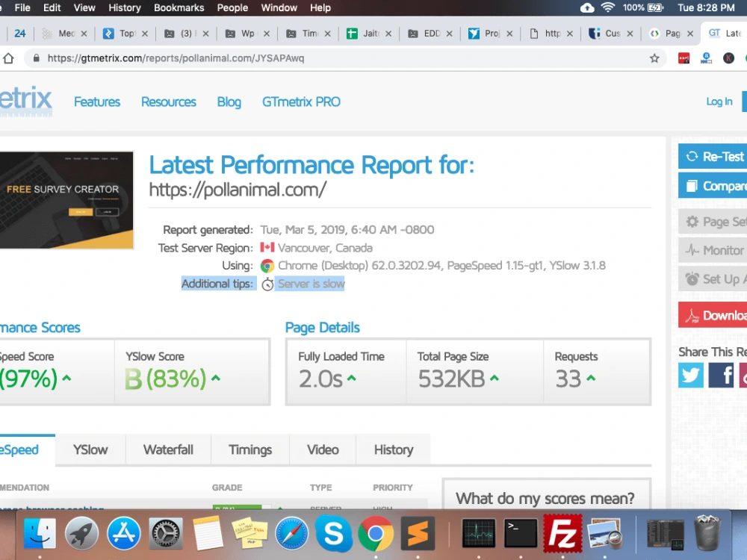Click the K profile avatar icon
The width and height of the screenshot is (747, 560).
coord(728,58)
